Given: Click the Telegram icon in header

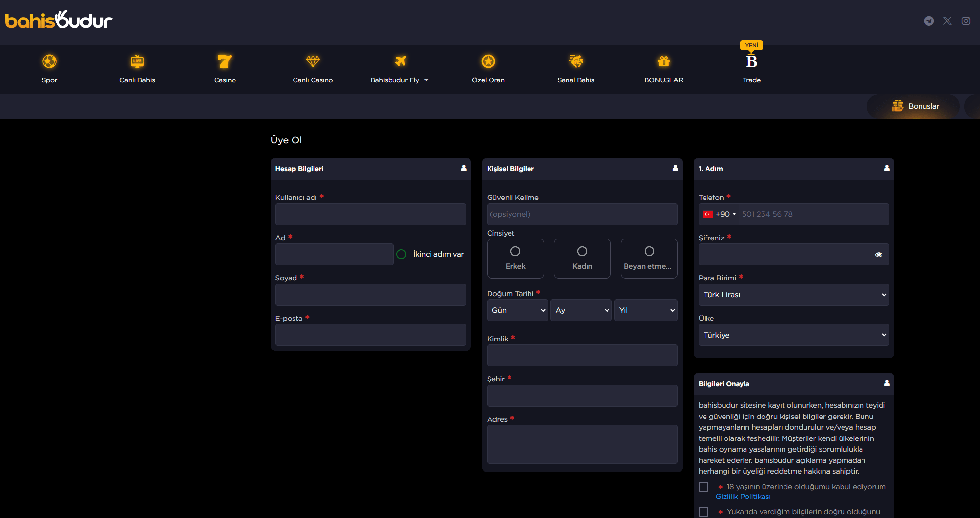Looking at the screenshot, I should [929, 21].
